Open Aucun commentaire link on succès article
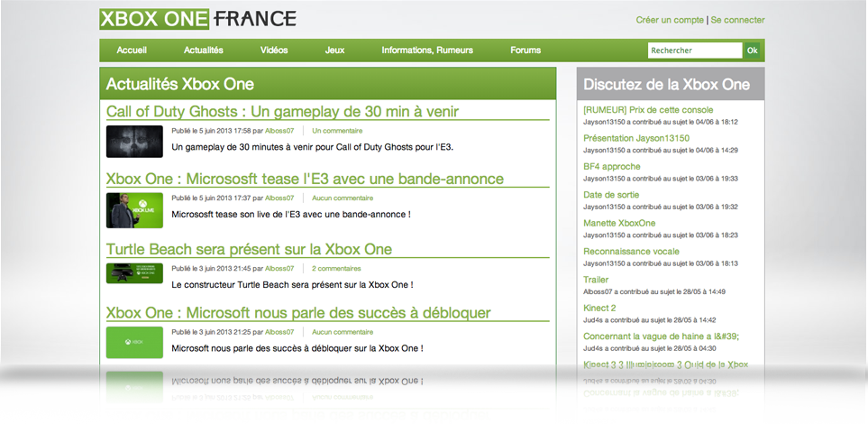868x424 pixels. [343, 332]
